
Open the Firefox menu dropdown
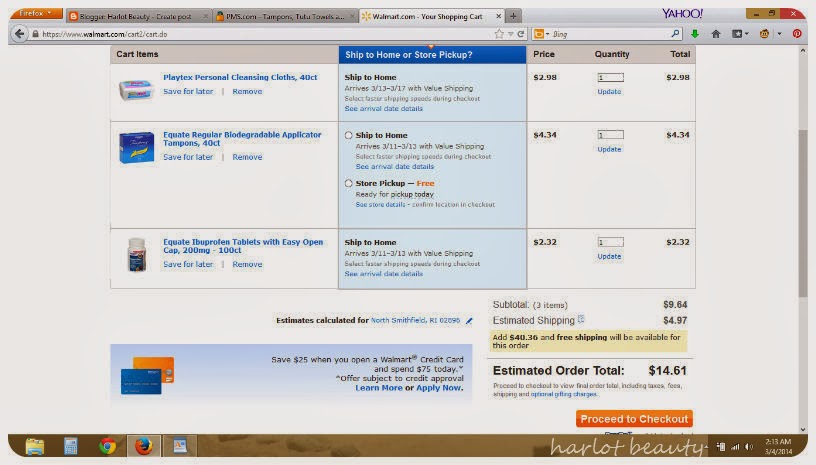36,13
